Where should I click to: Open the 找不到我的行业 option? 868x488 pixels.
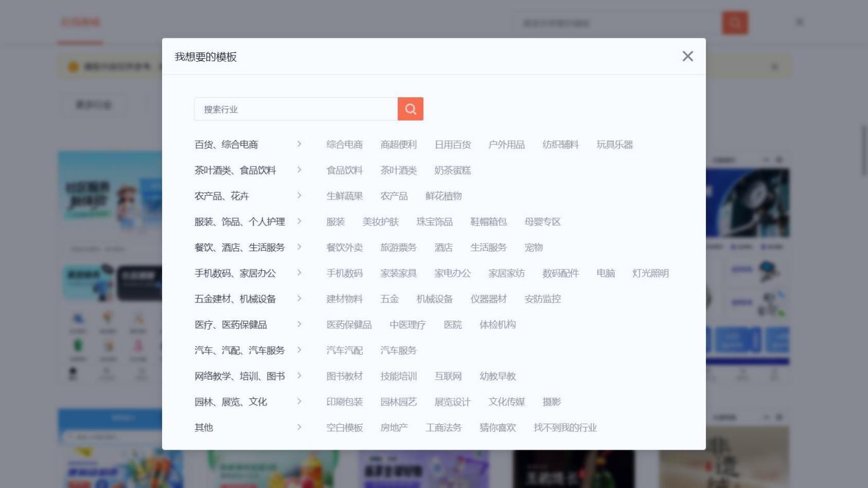pos(566,427)
